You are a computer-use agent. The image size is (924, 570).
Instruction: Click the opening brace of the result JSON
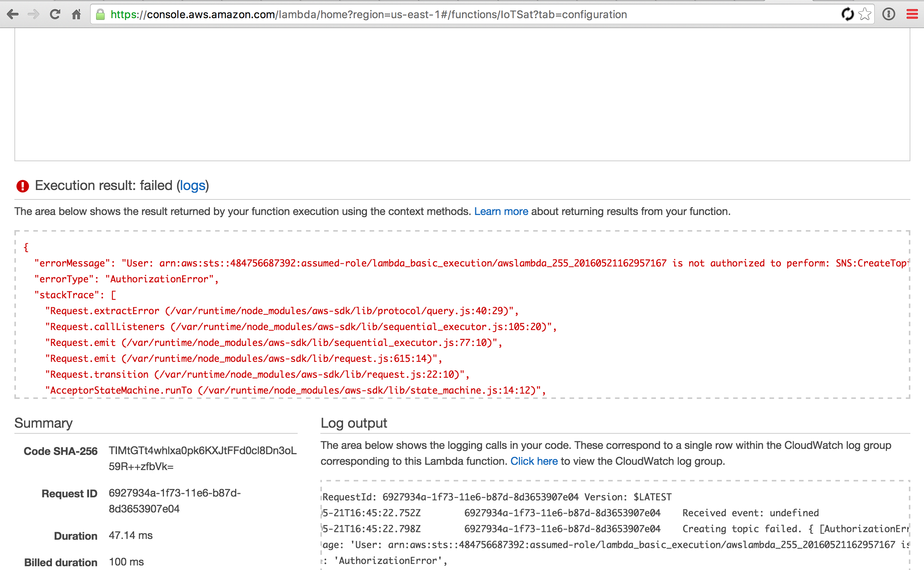pos(26,247)
